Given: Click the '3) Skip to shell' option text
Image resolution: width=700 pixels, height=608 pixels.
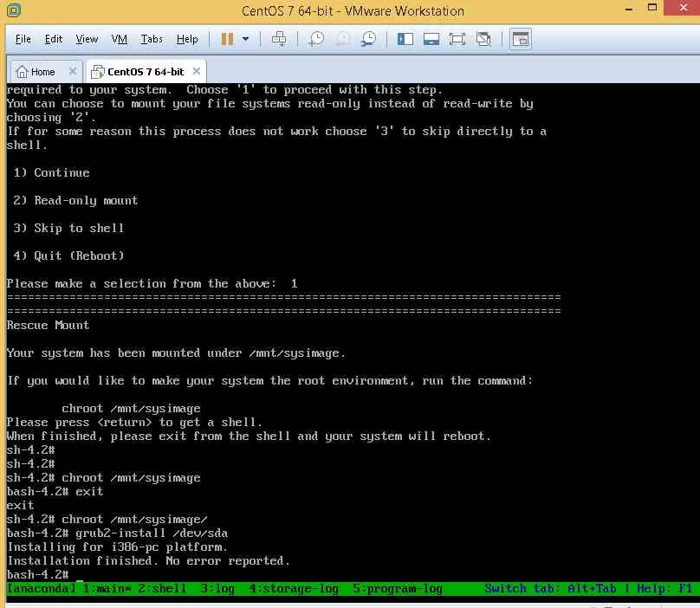Looking at the screenshot, I should (x=68, y=228).
